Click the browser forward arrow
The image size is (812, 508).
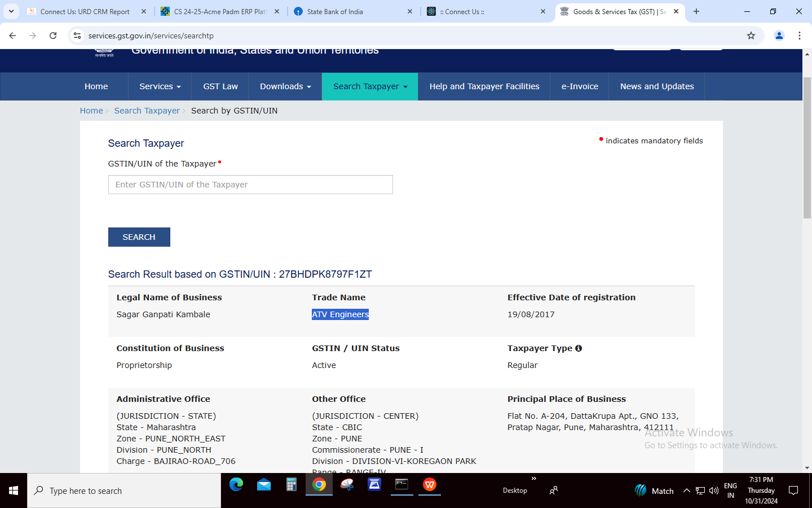click(x=33, y=36)
